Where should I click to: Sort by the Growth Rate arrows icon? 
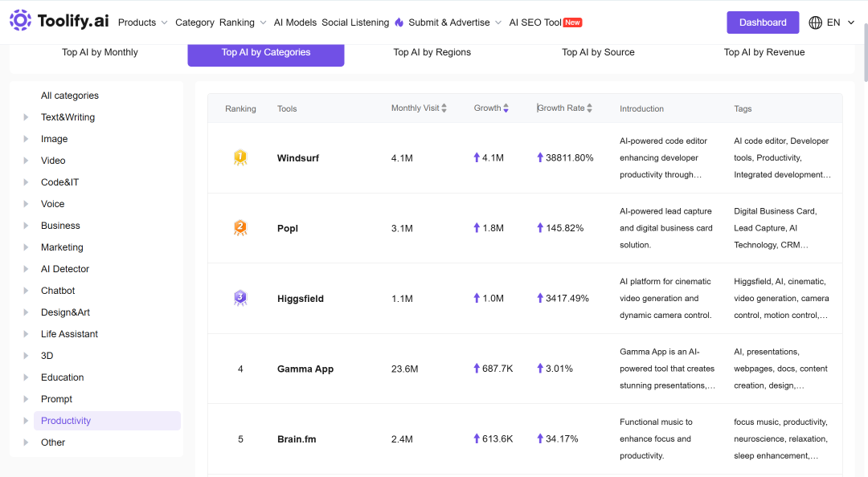tap(590, 108)
